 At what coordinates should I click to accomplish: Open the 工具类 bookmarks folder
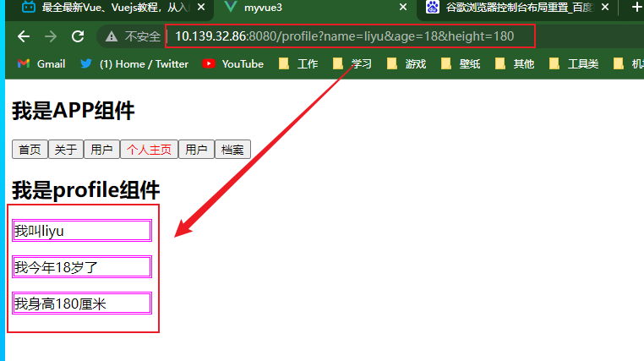pyautogui.click(x=574, y=64)
